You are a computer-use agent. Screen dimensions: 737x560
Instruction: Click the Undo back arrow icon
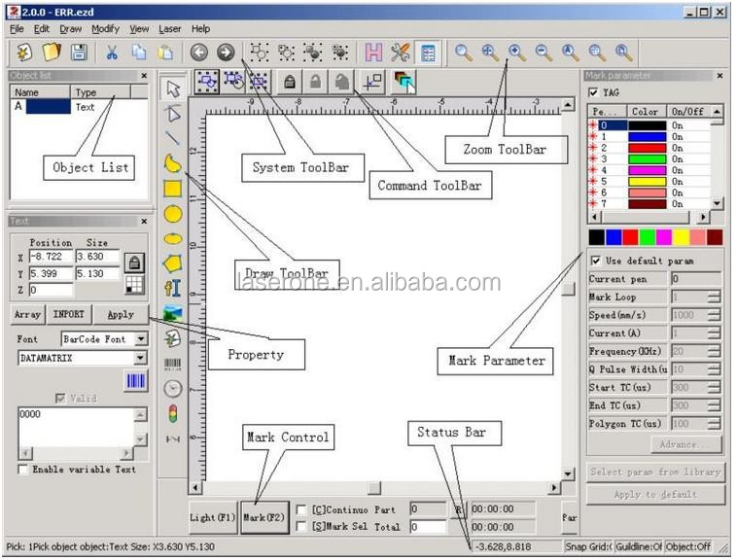[x=199, y=53]
